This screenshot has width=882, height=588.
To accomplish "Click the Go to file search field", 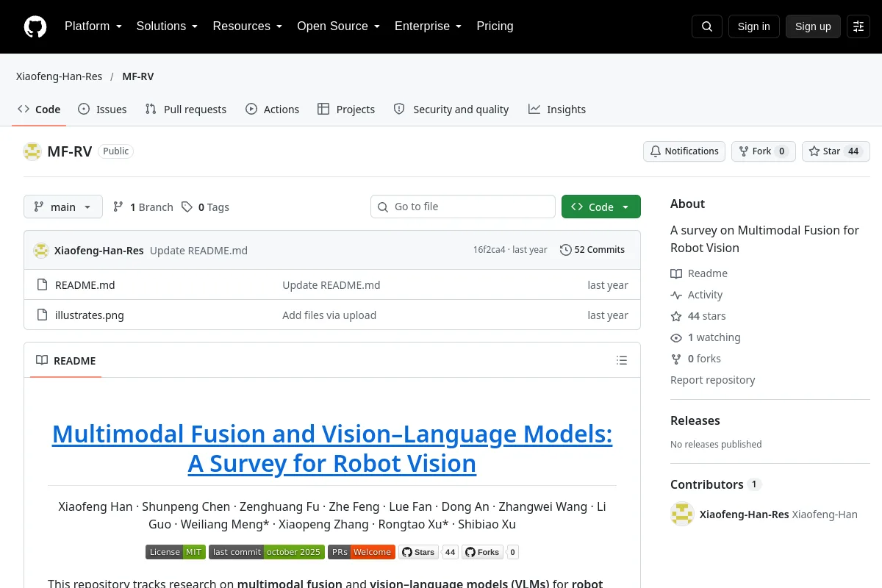I will pos(463,207).
